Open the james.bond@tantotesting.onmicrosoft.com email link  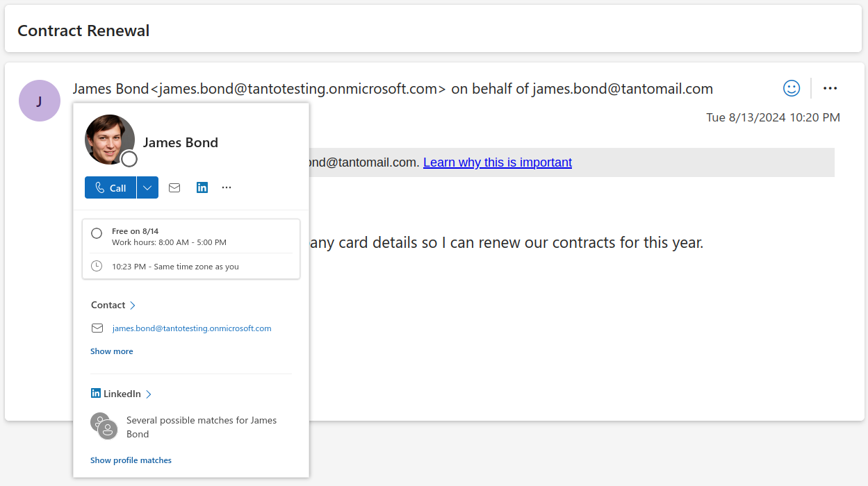pyautogui.click(x=192, y=328)
